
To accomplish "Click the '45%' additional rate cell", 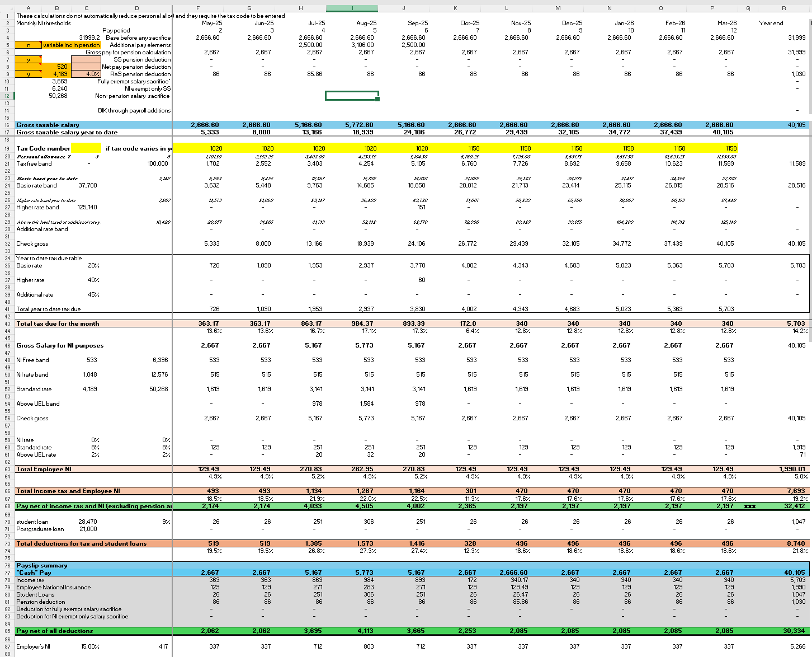I will tap(93, 294).
